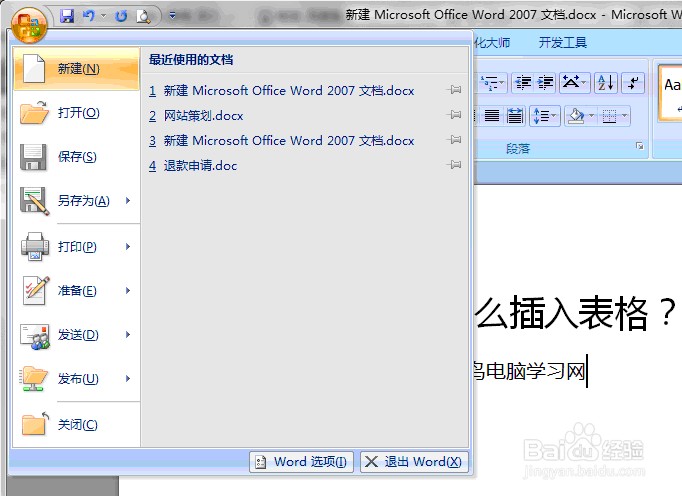The height and width of the screenshot is (496, 682).
Task: Click the Close folder icon
Action: click(35, 424)
